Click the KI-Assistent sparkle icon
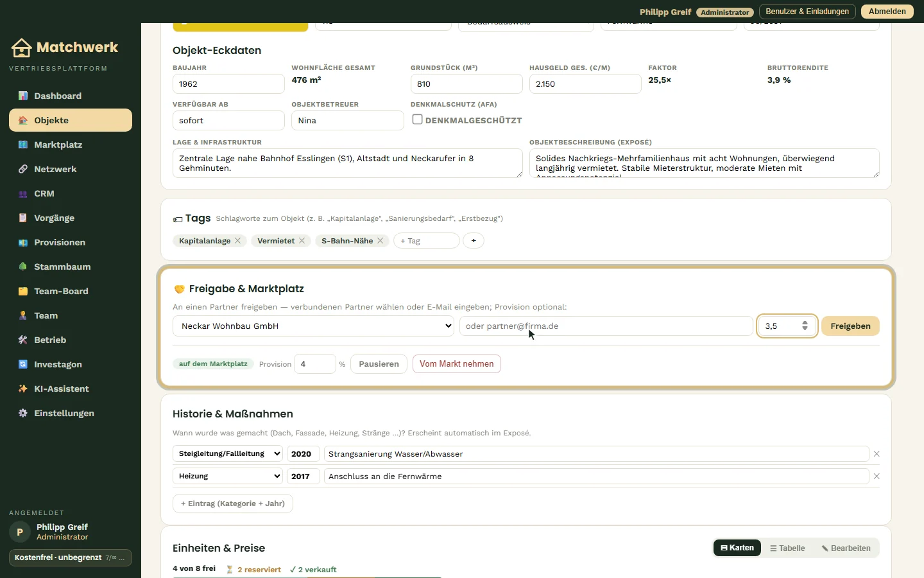 coord(23,389)
